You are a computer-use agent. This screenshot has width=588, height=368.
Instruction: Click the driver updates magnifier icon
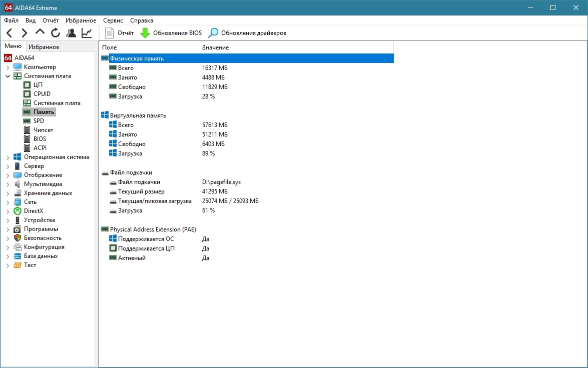(213, 33)
